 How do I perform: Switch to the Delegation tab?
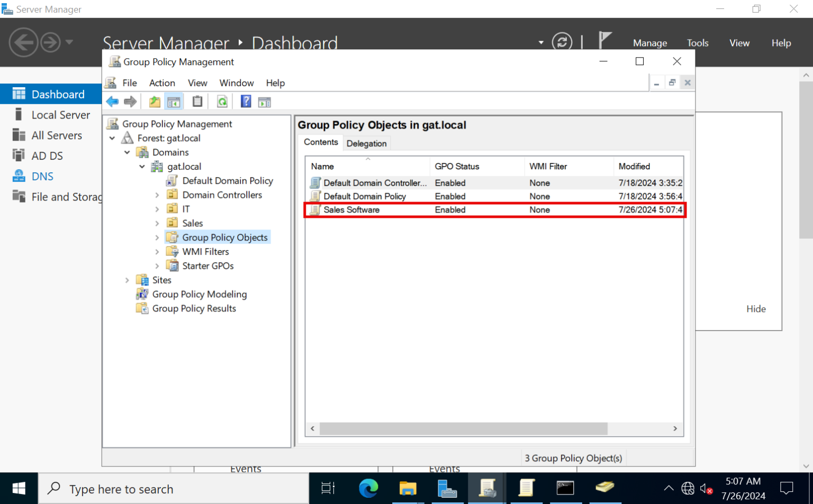click(366, 143)
